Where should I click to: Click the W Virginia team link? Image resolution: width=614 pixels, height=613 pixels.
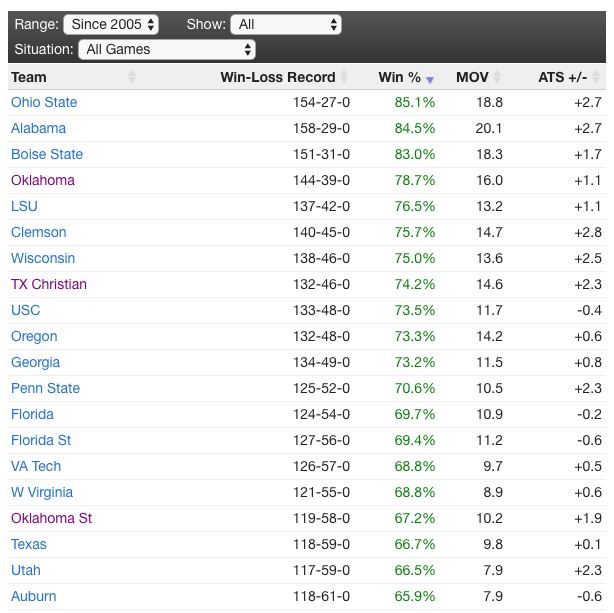[x=42, y=492]
